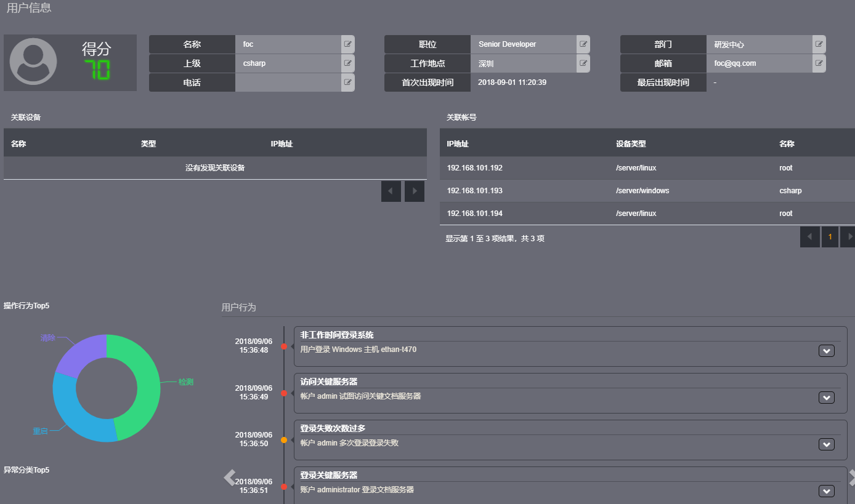The image size is (855, 504).
Task: Click the edit icon for 名称 field
Action: [348, 44]
